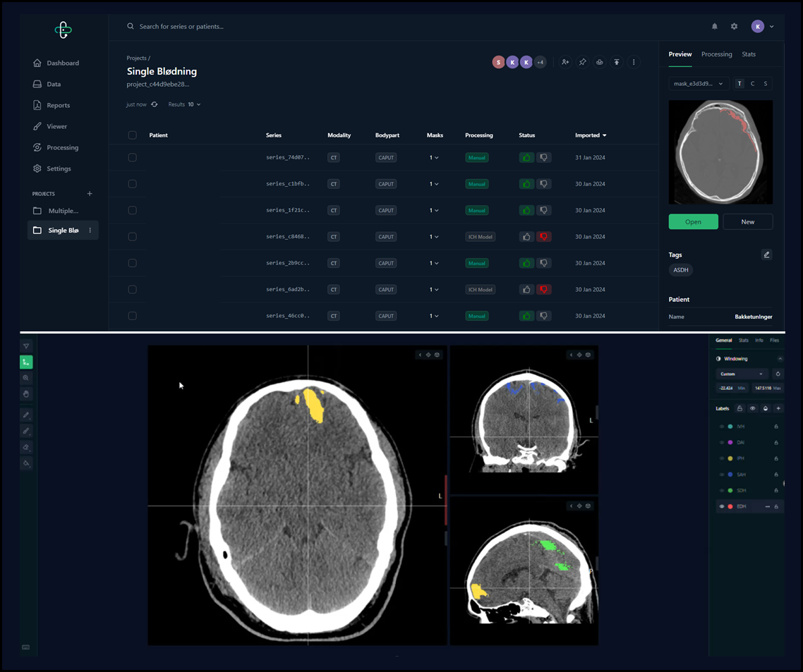Check the box for series_74d07 row
The height and width of the screenshot is (672, 803).
coord(132,158)
